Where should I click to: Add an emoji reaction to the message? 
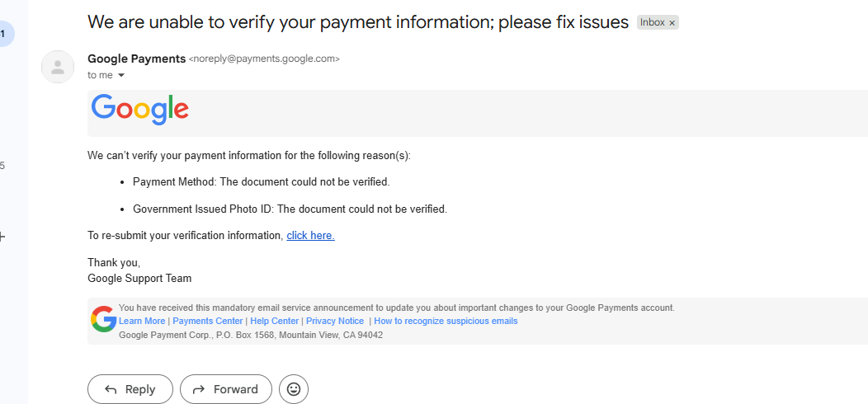294,389
